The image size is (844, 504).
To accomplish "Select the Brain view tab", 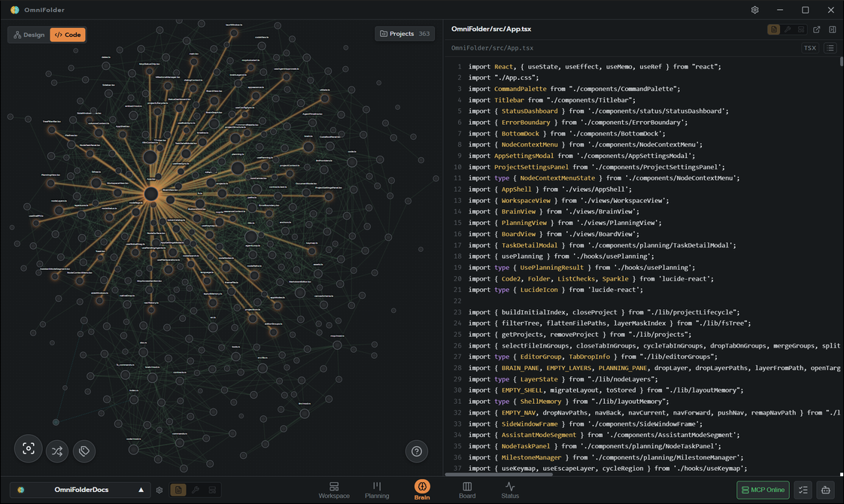I will [422, 490].
